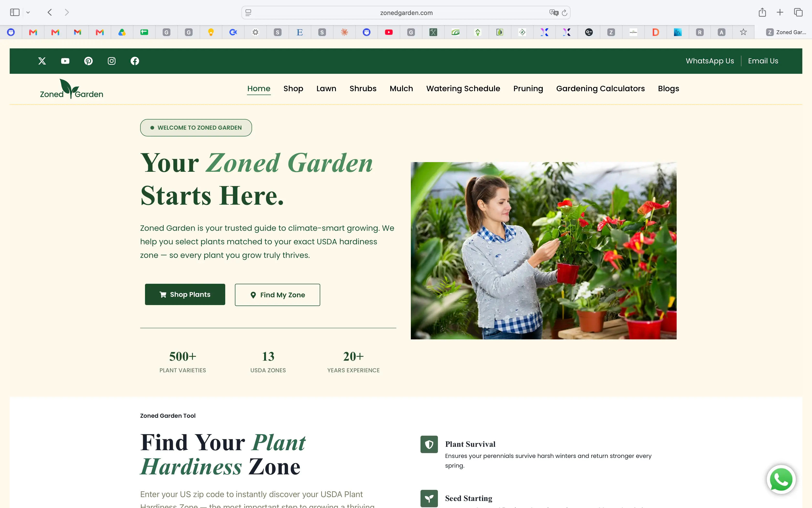Click the Find My Zone button
The height and width of the screenshot is (508, 812).
(277, 295)
